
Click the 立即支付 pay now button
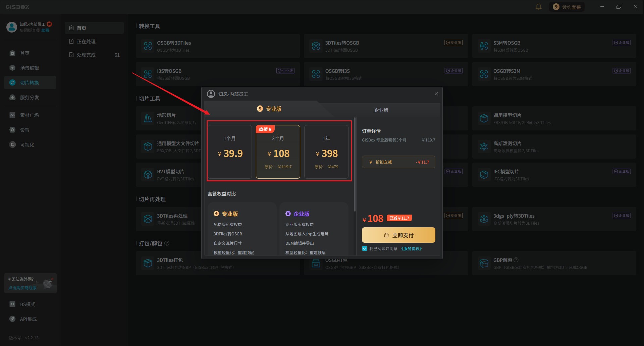(x=398, y=235)
